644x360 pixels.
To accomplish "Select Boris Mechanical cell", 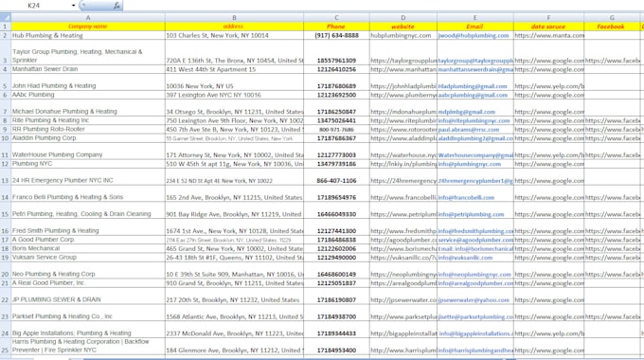I will click(88, 248).
